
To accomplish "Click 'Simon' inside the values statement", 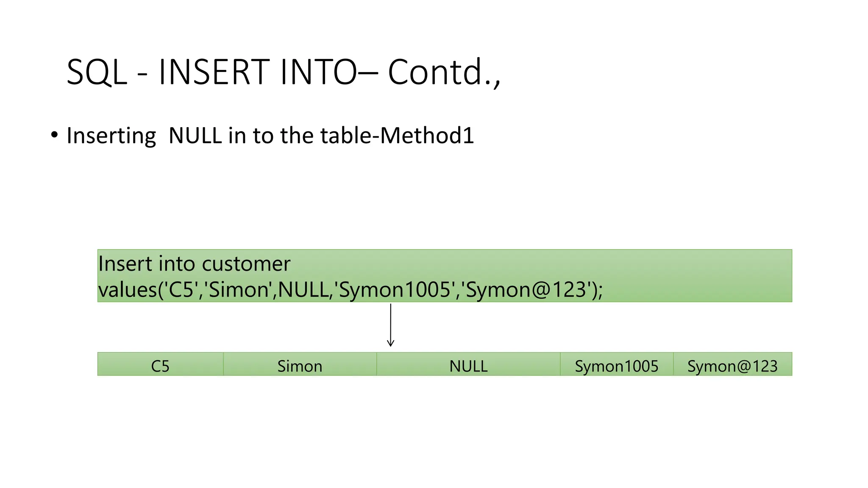I will [239, 290].
